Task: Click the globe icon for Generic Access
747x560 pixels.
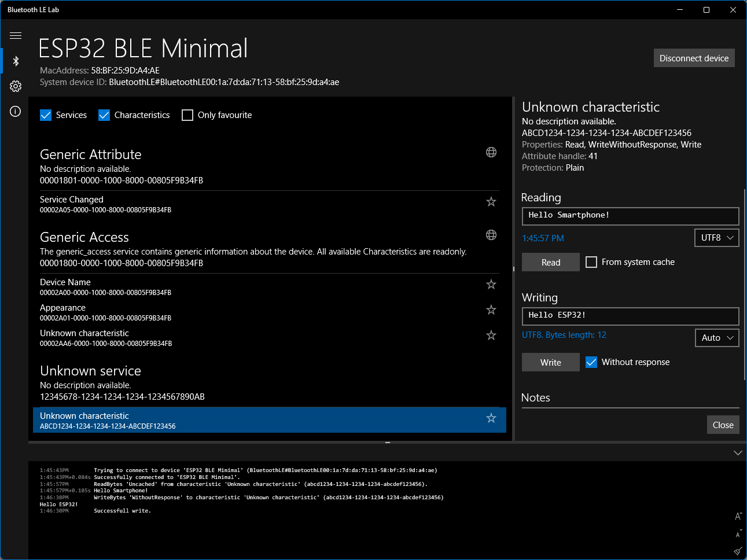Action: [491, 235]
